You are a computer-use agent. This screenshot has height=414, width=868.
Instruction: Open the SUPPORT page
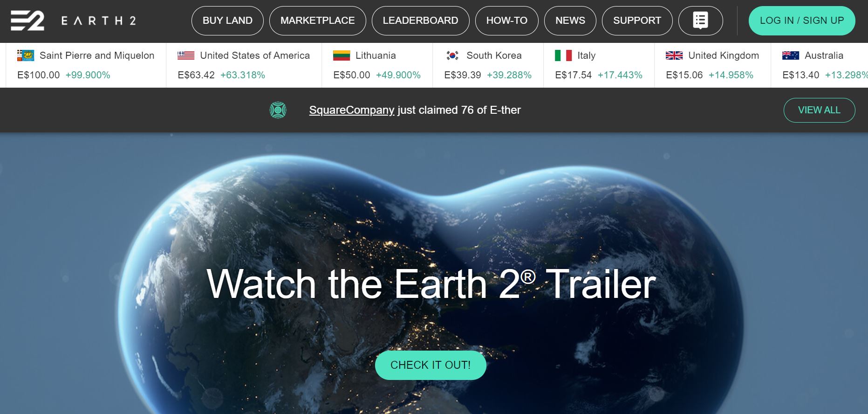tap(637, 21)
